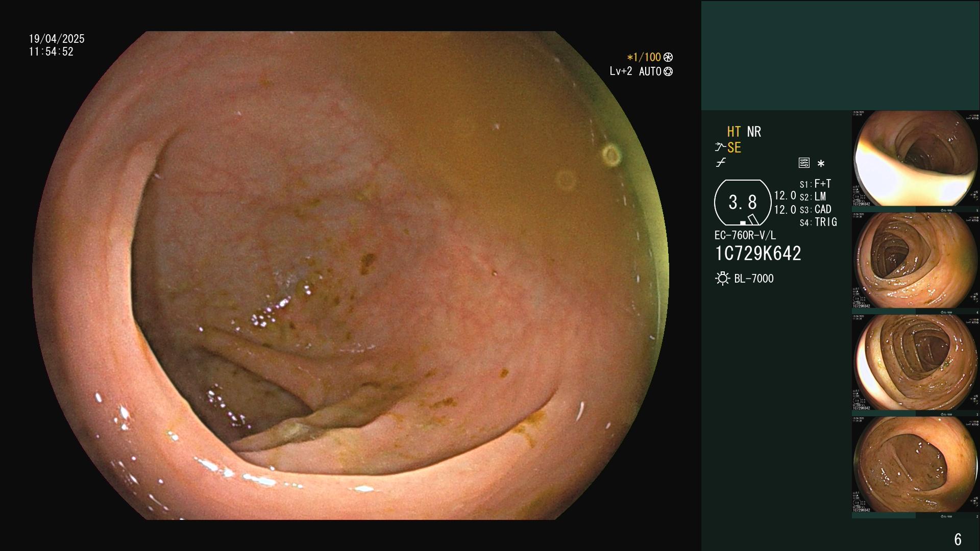Click the S1: F+T switch assignment
The width and height of the screenshot is (980, 551).
click(815, 184)
